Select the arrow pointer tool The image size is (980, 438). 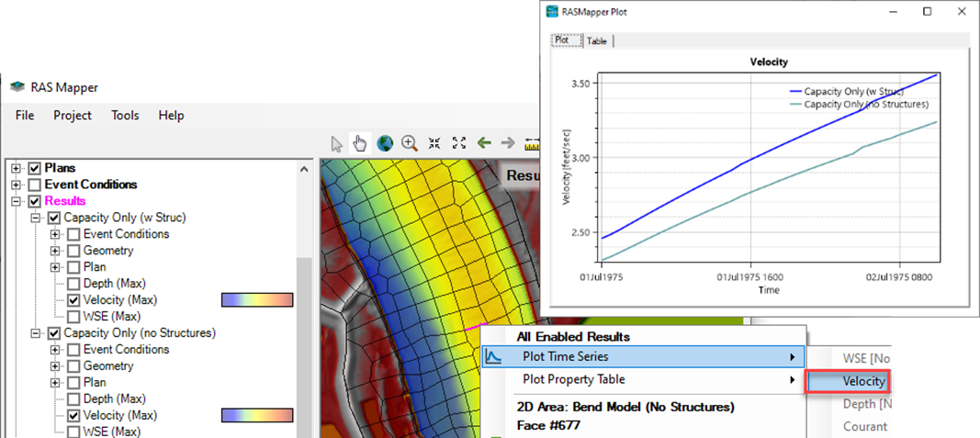coord(337,144)
